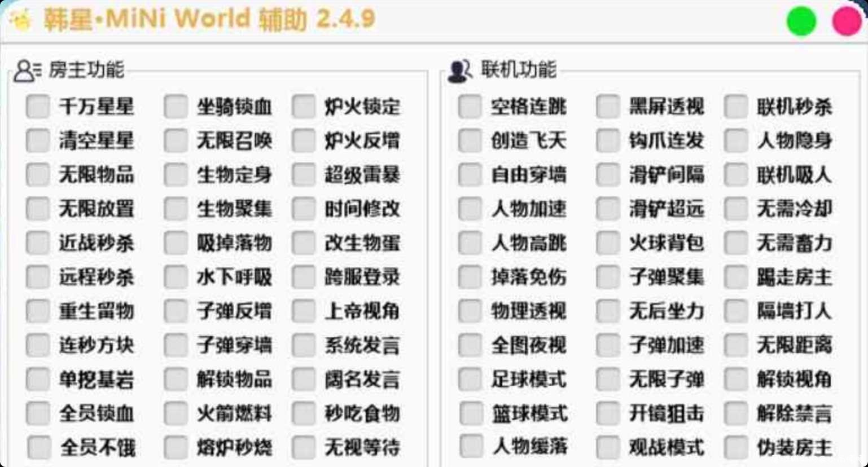Enable 匿名发言 checkbox
The height and width of the screenshot is (467, 868).
[304, 380]
